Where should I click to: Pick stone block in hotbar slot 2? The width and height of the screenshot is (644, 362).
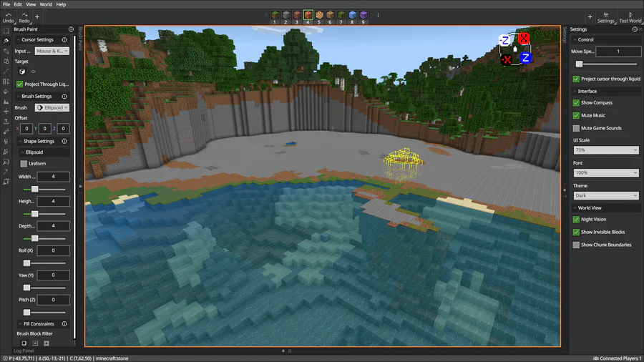286,15
